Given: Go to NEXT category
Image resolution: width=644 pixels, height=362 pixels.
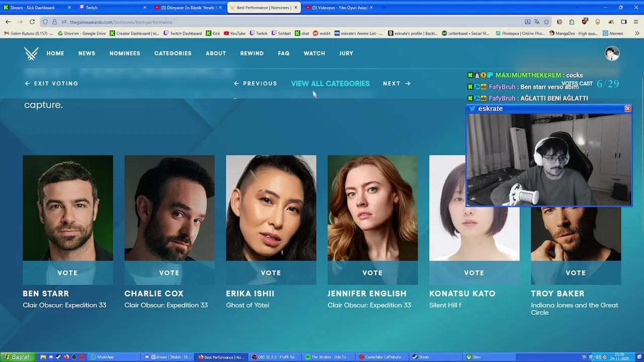Looking at the screenshot, I should [x=397, y=83].
